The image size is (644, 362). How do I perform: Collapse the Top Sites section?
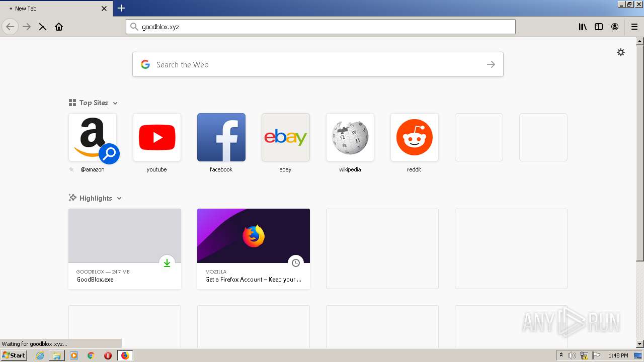[x=115, y=103]
